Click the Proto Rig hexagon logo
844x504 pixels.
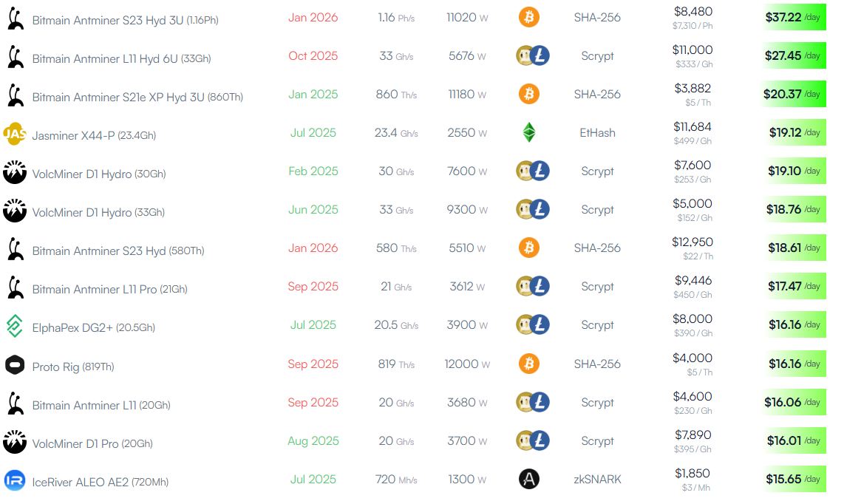pos(15,365)
